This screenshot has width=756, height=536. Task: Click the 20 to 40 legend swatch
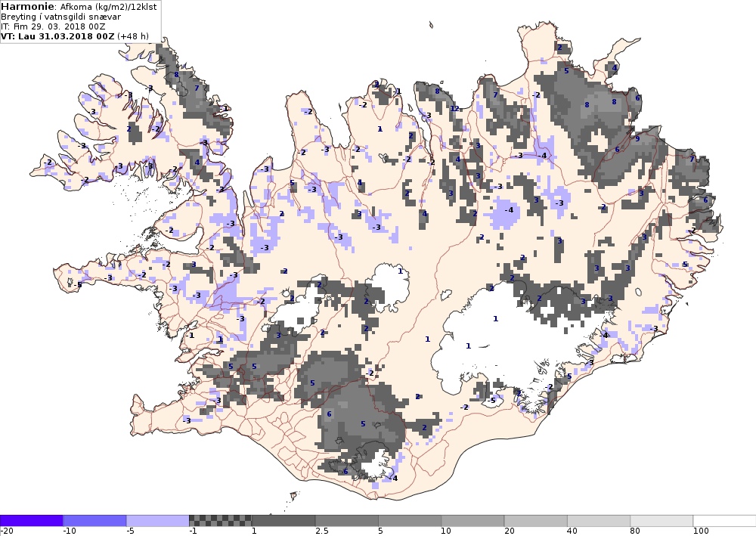tap(536, 521)
